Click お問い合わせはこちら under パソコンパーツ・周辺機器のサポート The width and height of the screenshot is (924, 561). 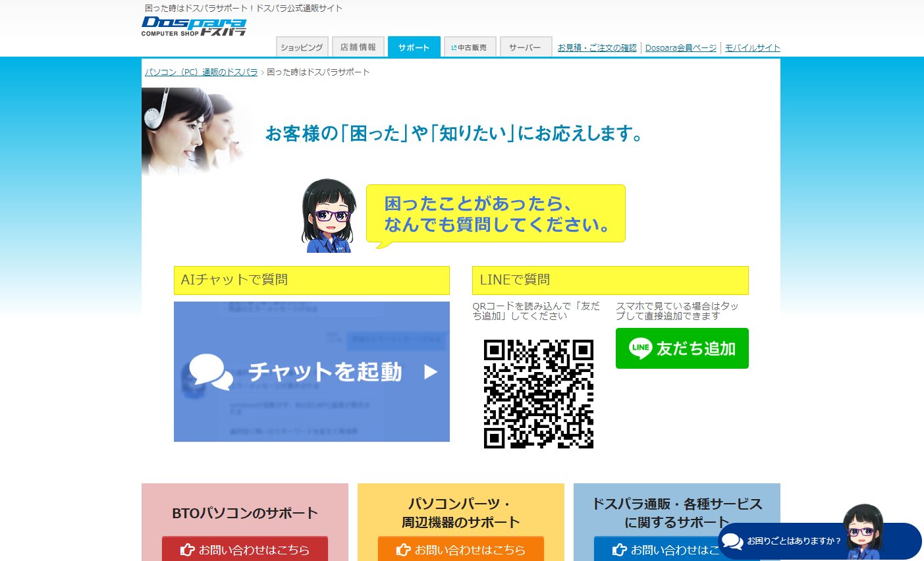[x=460, y=550]
